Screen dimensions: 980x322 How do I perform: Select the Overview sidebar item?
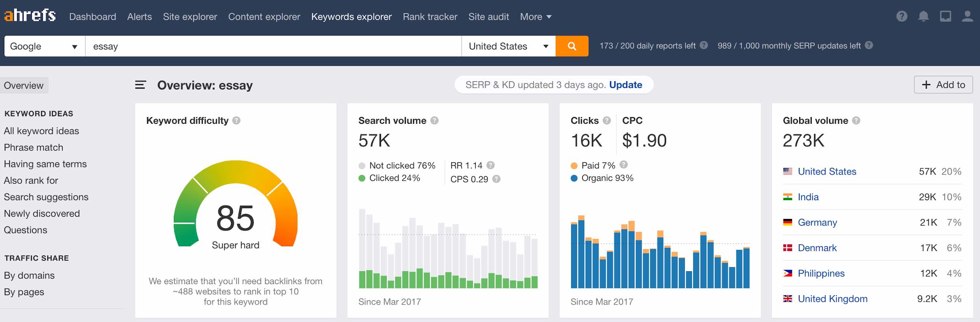[x=24, y=86]
